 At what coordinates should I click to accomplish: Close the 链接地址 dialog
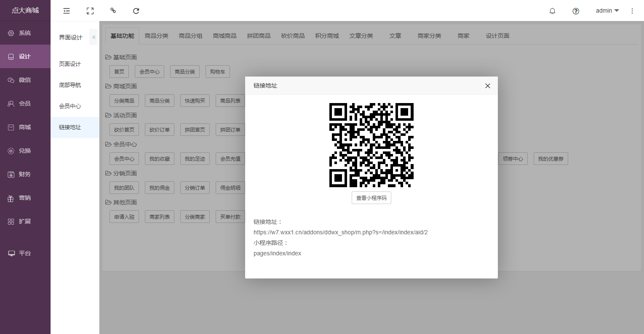click(x=488, y=86)
